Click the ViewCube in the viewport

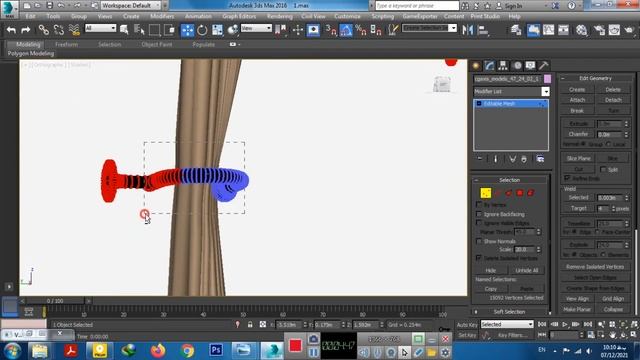coord(442,84)
